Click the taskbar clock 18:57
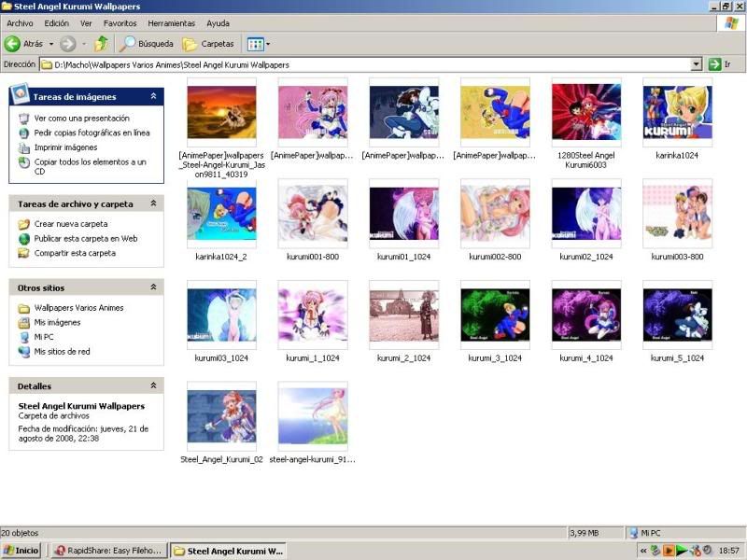 click(729, 551)
